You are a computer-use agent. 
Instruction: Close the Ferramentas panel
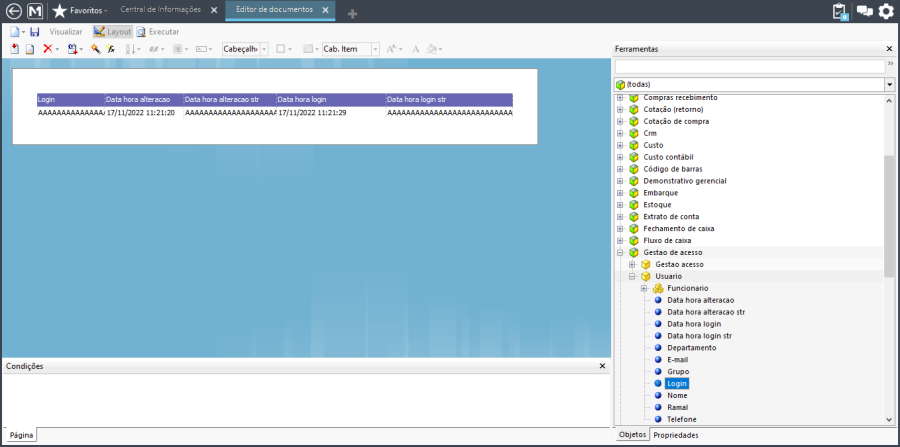(889, 49)
